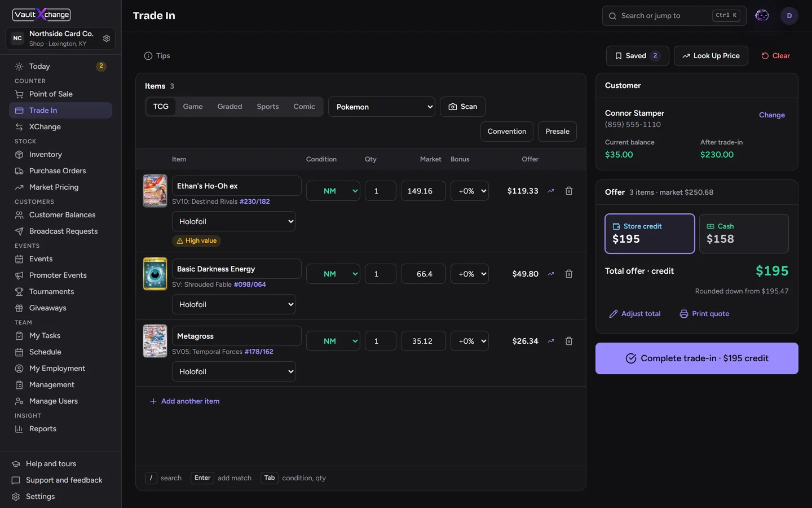Look up a market price
Viewport: 812px width, 508px height.
tap(711, 56)
